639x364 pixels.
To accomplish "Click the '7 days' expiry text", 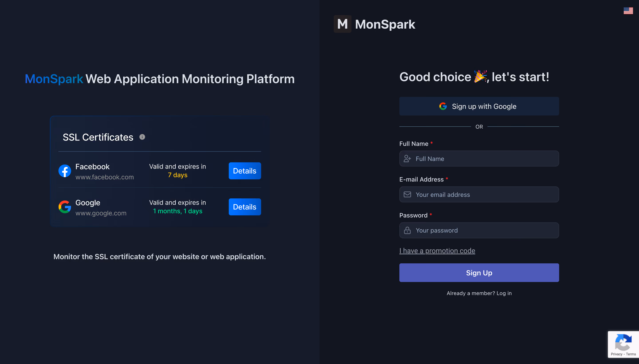I will [x=178, y=175].
